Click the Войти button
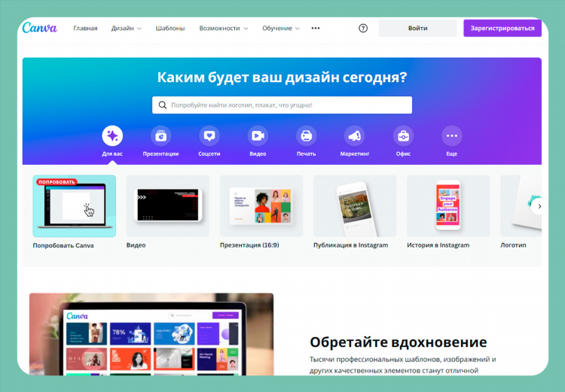 (x=417, y=28)
